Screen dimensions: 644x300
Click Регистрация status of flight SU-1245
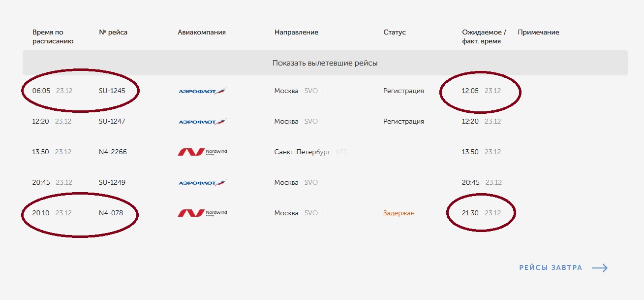(403, 91)
